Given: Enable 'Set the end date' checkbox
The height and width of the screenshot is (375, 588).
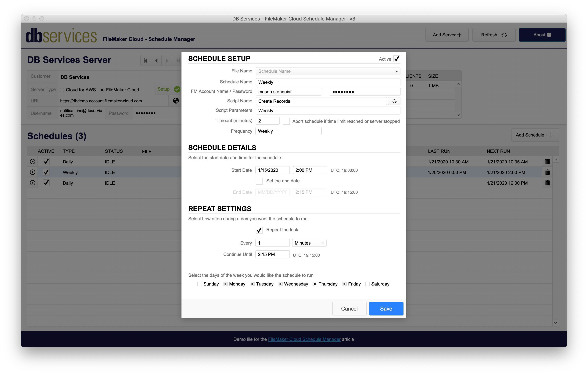Looking at the screenshot, I should [x=259, y=181].
